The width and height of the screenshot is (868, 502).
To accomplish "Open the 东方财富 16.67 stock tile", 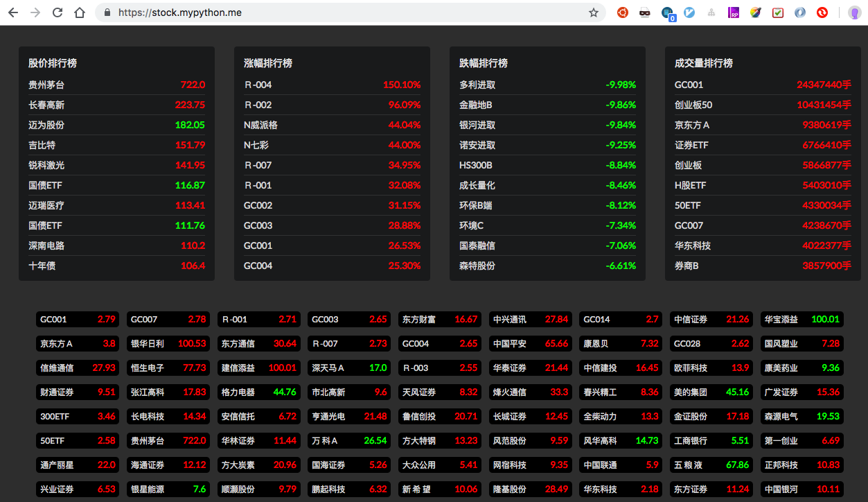I will [440, 320].
